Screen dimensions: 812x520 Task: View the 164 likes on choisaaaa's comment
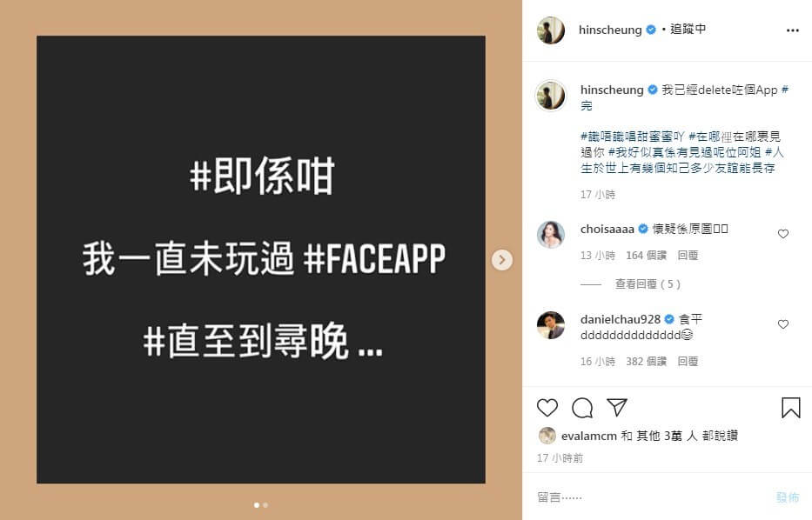pos(646,256)
